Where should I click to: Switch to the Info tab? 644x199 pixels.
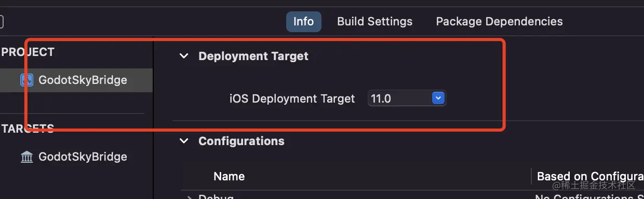point(304,22)
